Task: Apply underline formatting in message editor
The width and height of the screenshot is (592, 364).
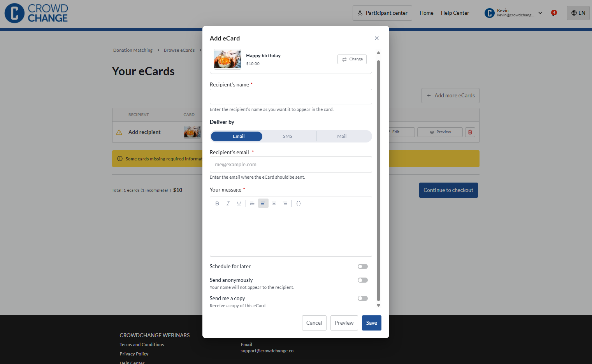Action: click(x=239, y=203)
